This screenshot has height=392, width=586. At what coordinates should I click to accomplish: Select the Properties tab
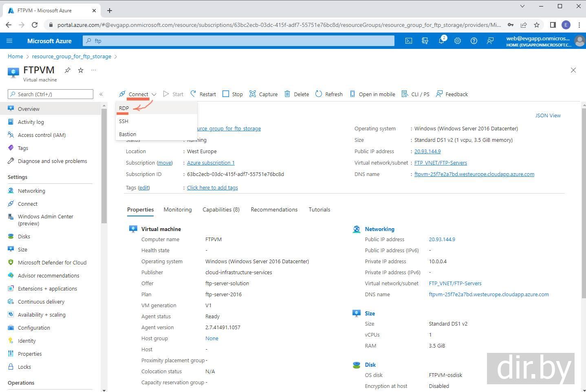point(141,209)
